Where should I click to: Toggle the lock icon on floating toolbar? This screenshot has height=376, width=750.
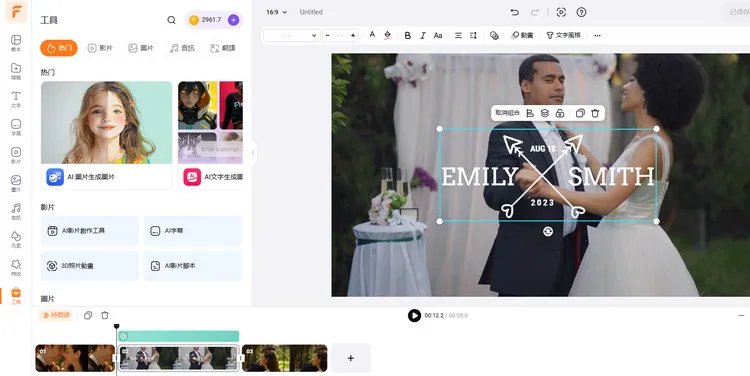560,113
